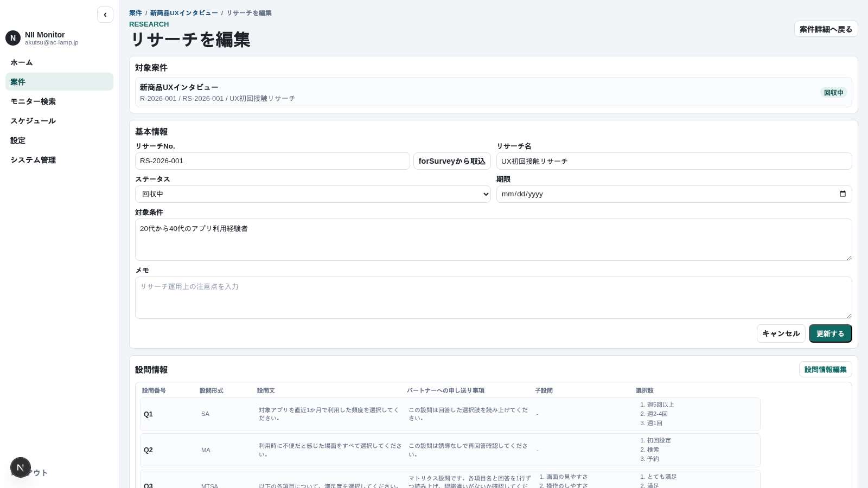Screen dimensions: 868x488
Task: Click the 設問情報編集 button
Action: tap(825, 369)
